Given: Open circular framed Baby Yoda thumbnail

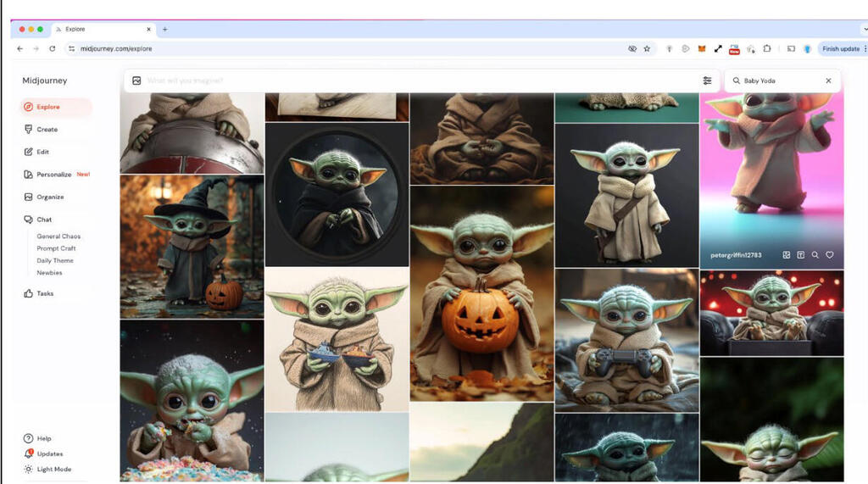Looking at the screenshot, I should [337, 195].
